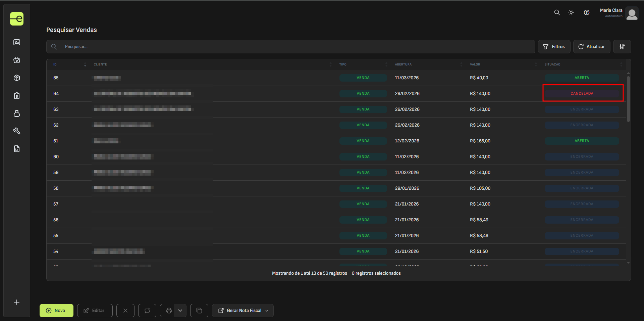Expand Gerar Nota Fiscal dropdown
The height and width of the screenshot is (321, 644).
pos(267,311)
